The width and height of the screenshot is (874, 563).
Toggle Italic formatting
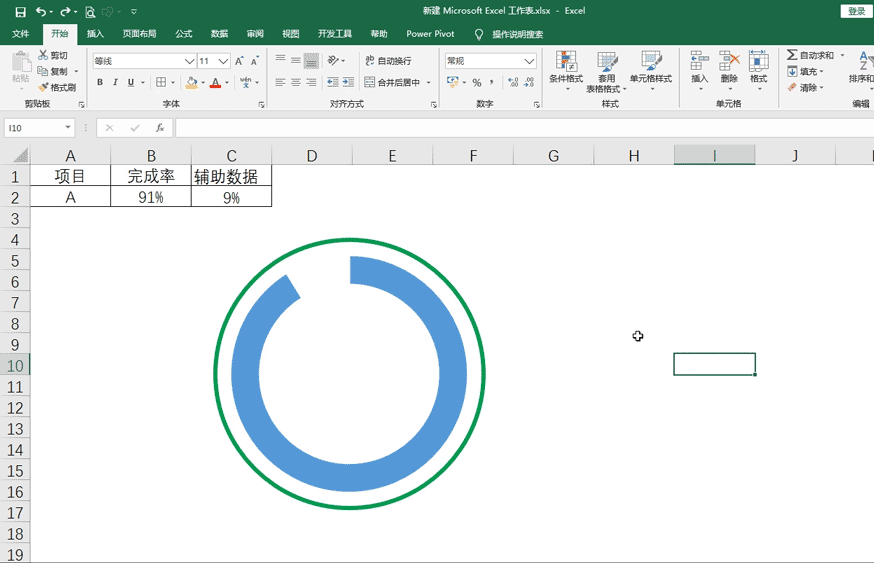[x=115, y=82]
